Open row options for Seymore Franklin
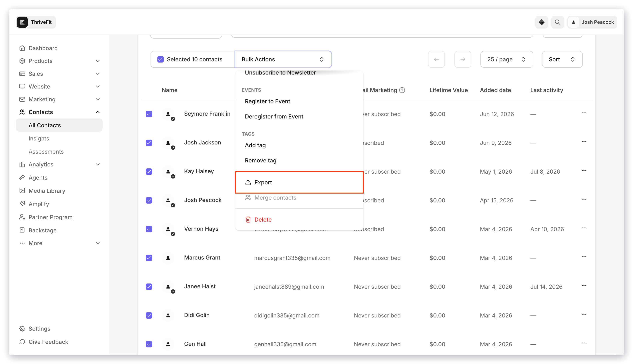The image size is (633, 364). 584,113
